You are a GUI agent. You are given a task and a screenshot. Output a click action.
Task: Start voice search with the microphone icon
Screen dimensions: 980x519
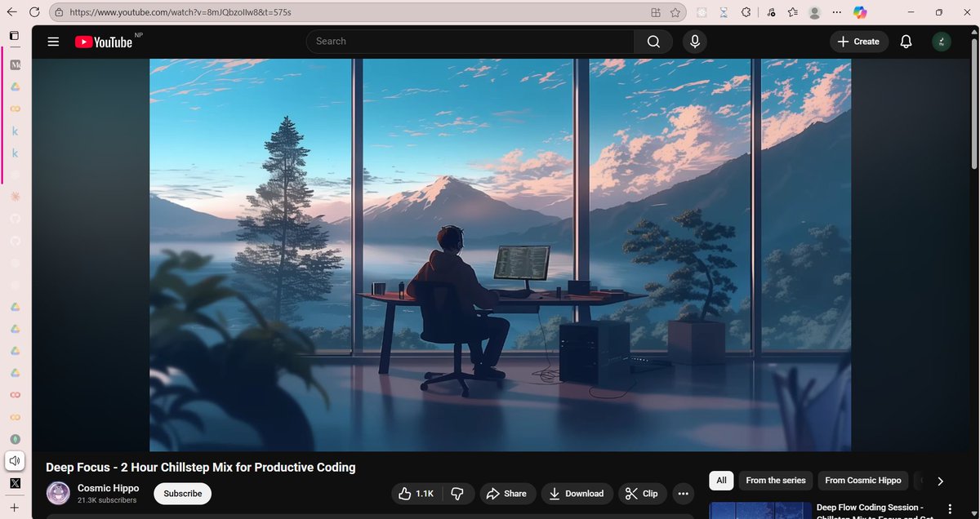pos(694,41)
